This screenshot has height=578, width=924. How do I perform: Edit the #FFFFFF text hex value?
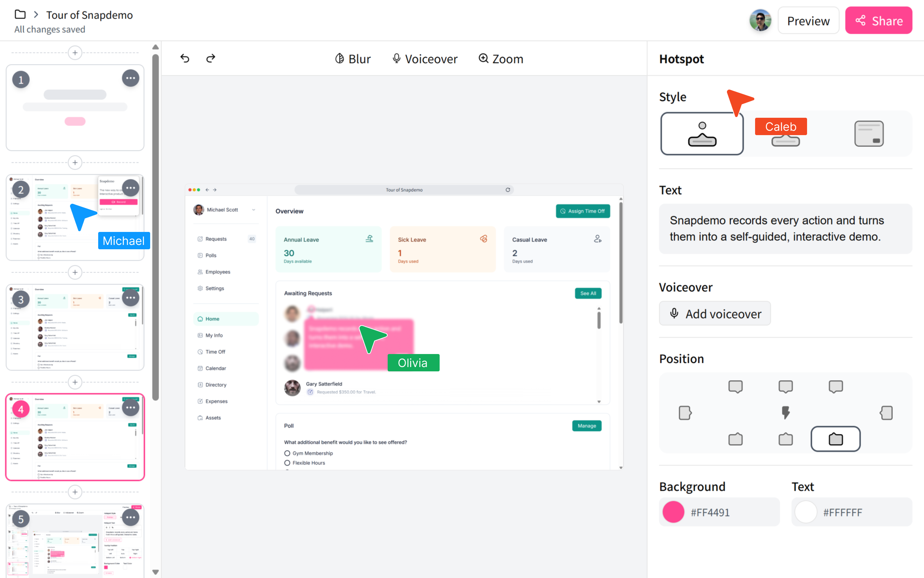842,512
